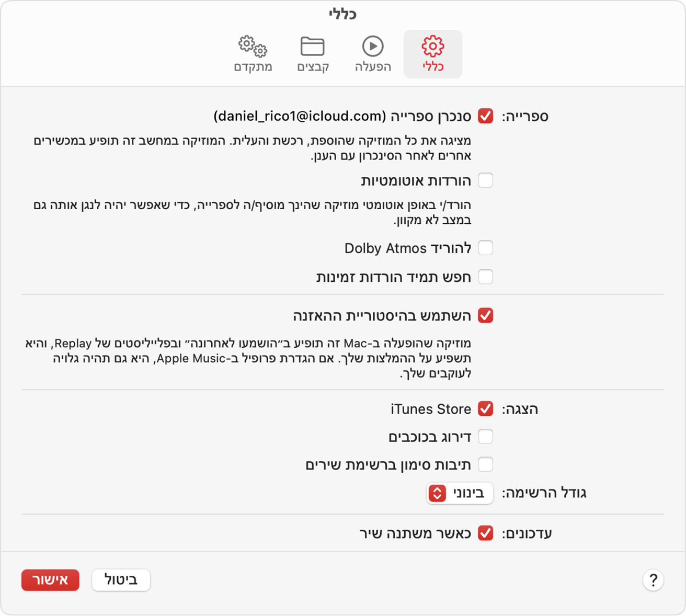Screen dimensions: 686x616
Task: Disable עדכונים כאשר משתנה שיר
Action: coord(486,533)
